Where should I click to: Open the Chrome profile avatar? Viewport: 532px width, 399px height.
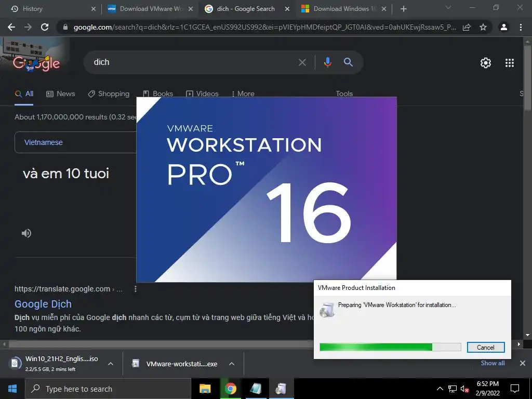[x=504, y=27]
